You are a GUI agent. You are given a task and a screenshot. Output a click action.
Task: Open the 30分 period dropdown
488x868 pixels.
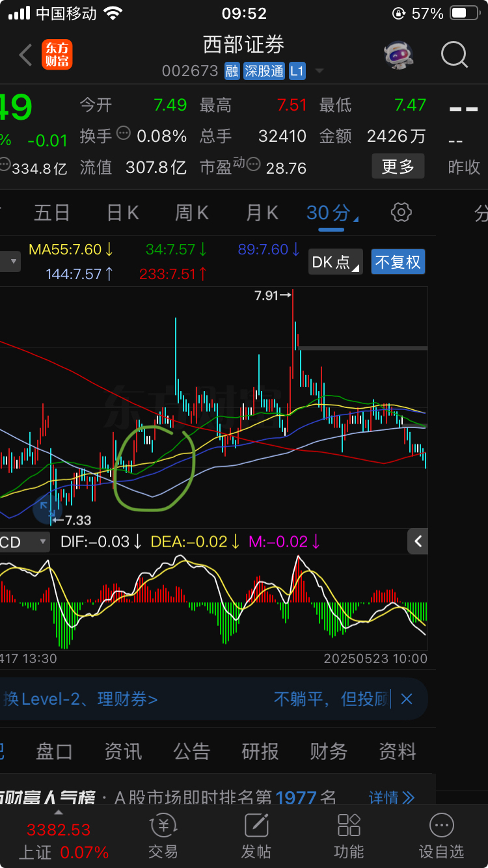[x=332, y=213]
